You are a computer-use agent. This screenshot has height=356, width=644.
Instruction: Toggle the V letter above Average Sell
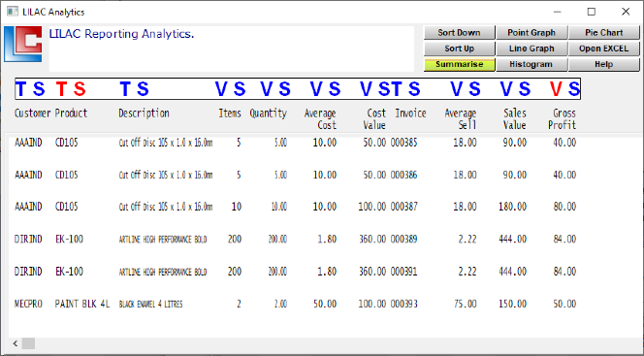coord(456,89)
